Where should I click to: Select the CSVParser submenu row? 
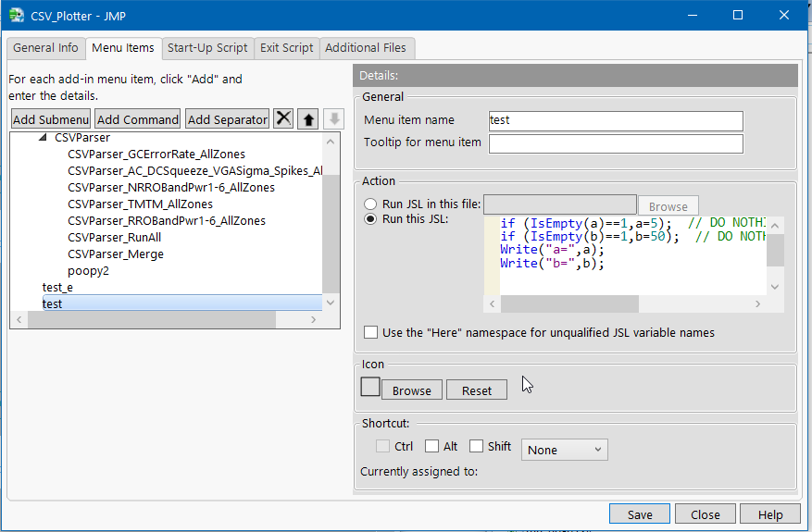click(x=82, y=138)
